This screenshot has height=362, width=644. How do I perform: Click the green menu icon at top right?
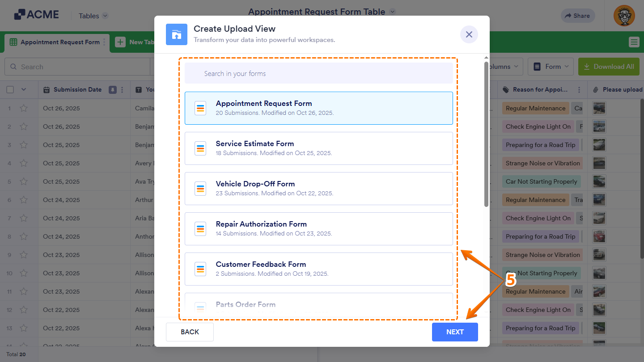click(x=634, y=42)
